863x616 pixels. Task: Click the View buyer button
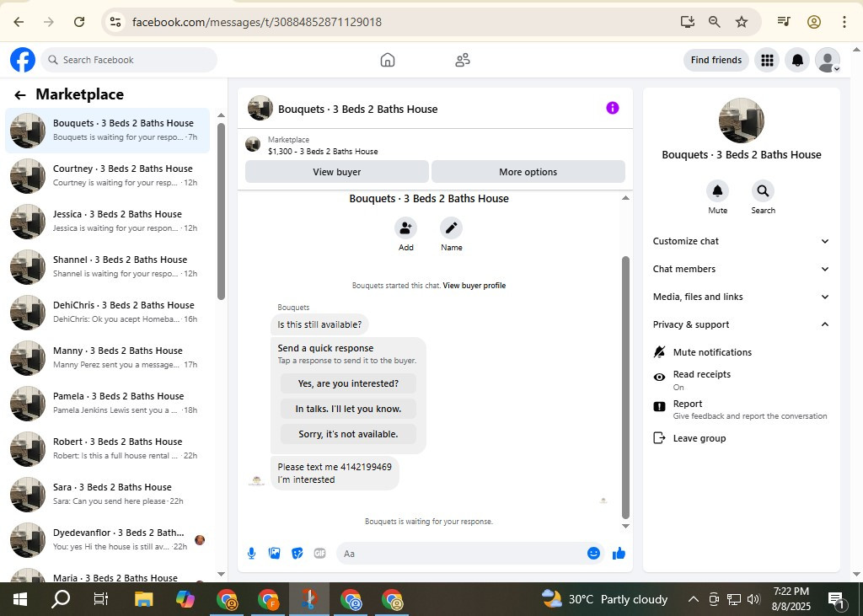pyautogui.click(x=337, y=172)
